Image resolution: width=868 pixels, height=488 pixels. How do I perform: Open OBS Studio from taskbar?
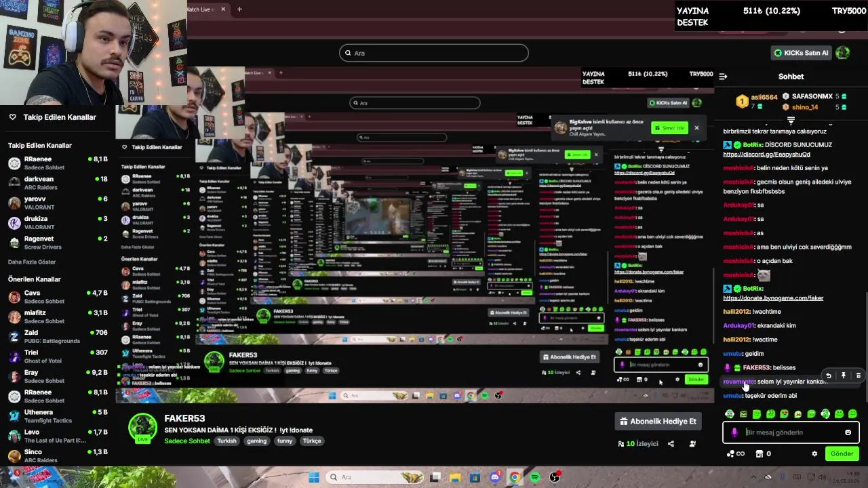[x=555, y=477]
